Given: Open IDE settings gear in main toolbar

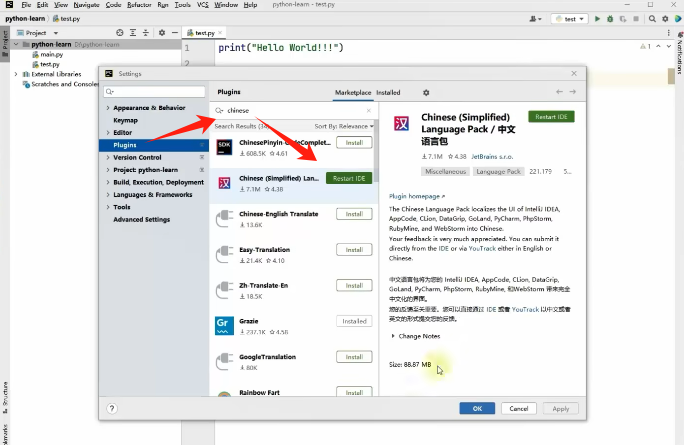Looking at the screenshot, I should coord(665,19).
